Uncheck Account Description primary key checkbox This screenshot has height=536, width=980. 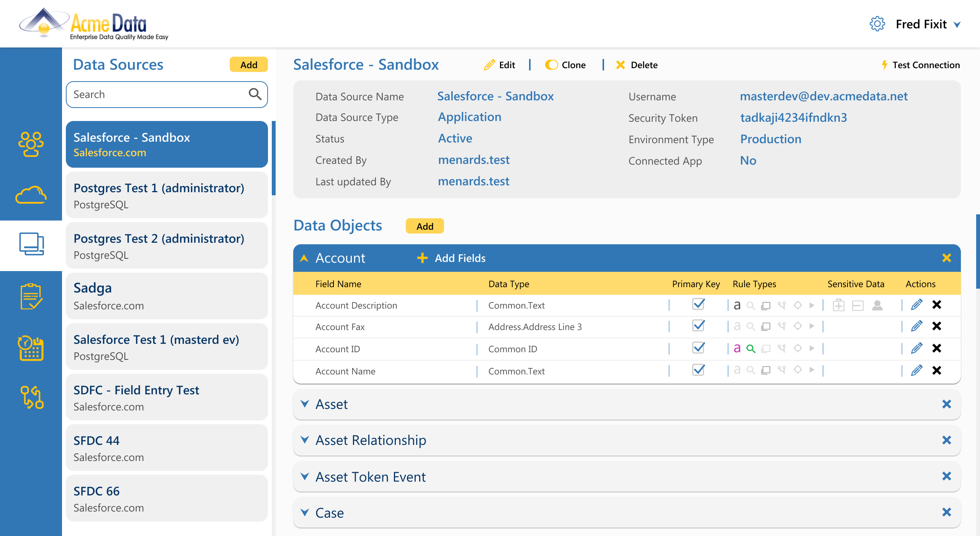pos(699,304)
